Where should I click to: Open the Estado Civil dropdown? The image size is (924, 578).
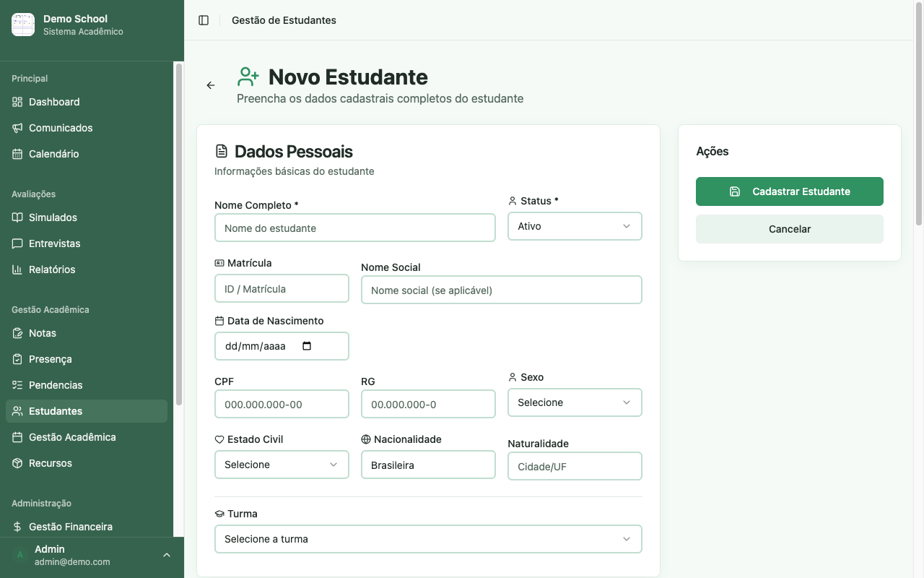coord(282,465)
